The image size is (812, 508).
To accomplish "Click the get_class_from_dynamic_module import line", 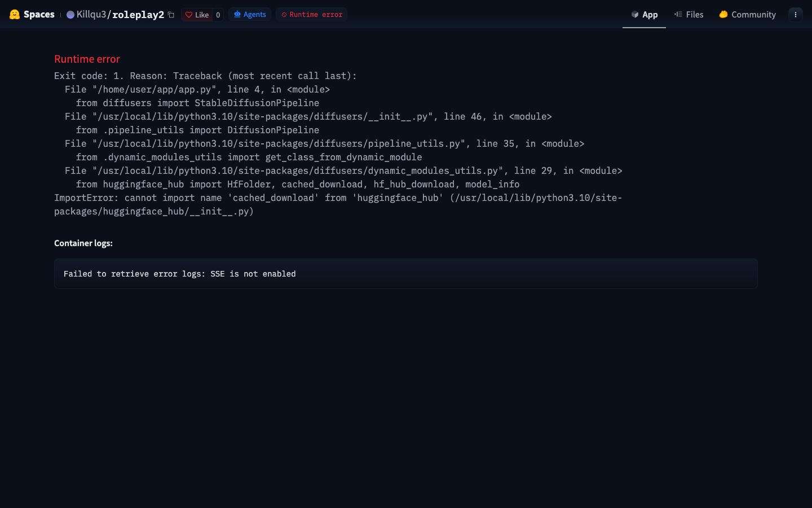I will 249,157.
